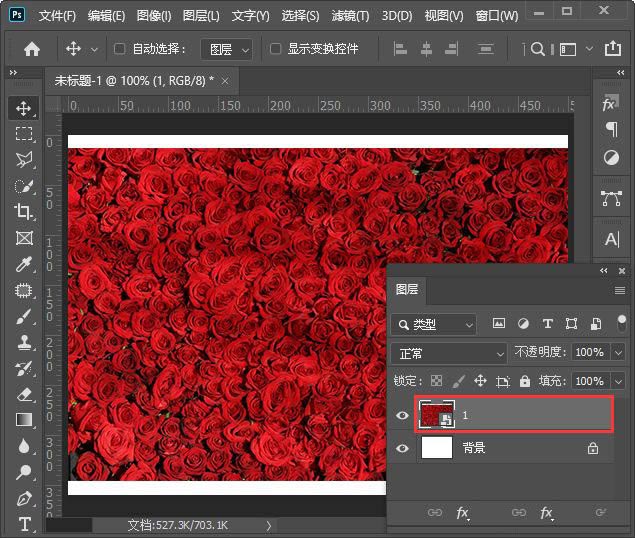The image size is (635, 538).
Task: Hide layer 1 with its eye icon
Action: coord(402,415)
